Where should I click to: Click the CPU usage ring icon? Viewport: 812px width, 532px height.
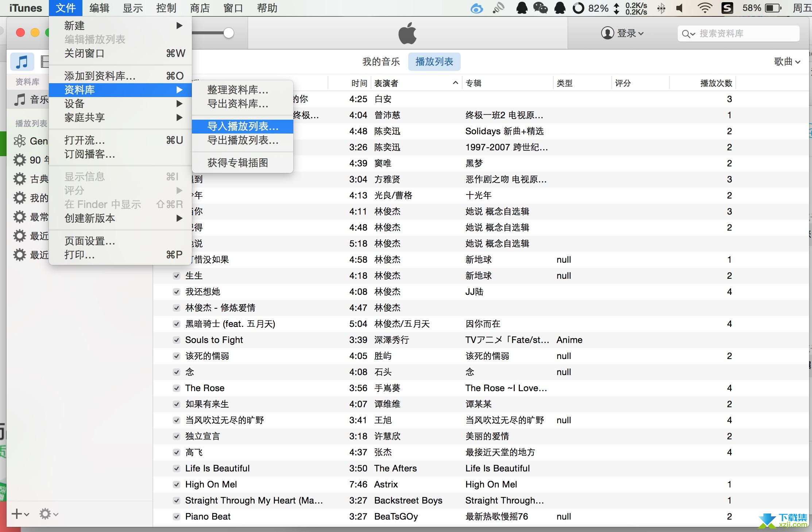[x=578, y=8]
